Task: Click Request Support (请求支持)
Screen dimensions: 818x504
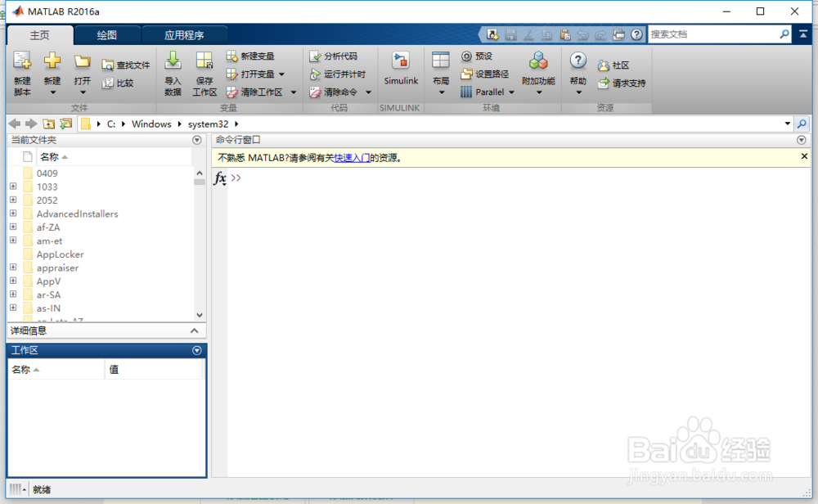Action: pyautogui.click(x=622, y=83)
